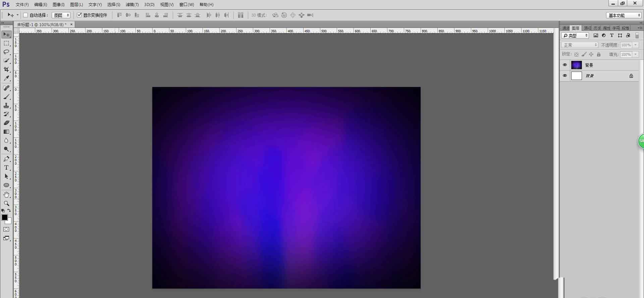Select the Dodge tool
This screenshot has width=644, height=298.
pos(6,149)
